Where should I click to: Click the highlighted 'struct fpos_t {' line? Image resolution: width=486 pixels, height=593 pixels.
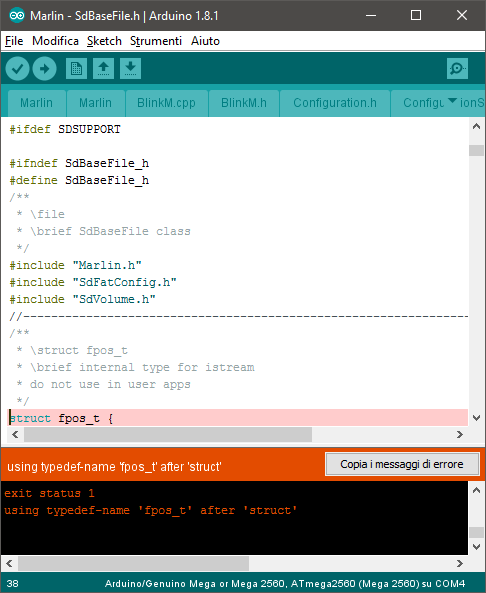(238, 418)
